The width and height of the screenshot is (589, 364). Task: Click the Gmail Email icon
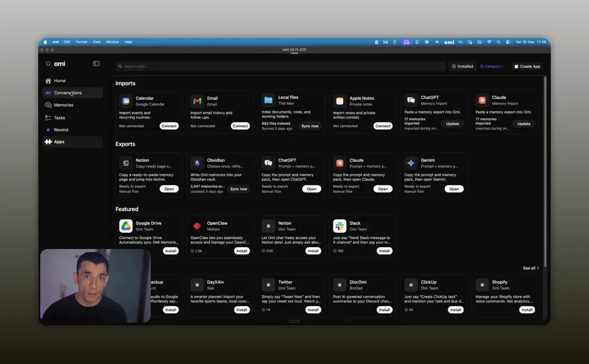pyautogui.click(x=197, y=101)
